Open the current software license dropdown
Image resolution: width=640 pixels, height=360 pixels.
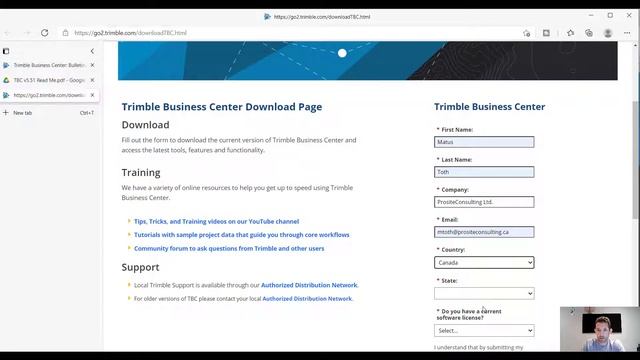484,331
